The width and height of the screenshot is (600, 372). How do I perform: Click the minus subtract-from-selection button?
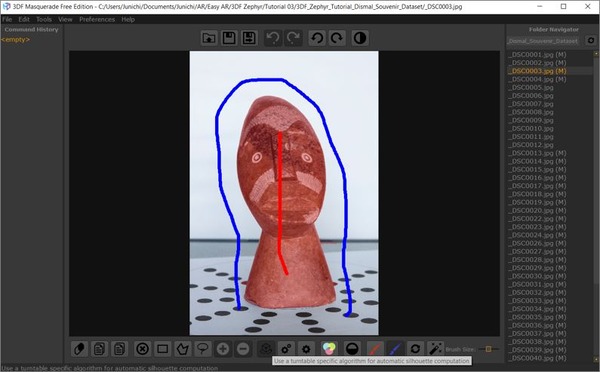tap(243, 349)
